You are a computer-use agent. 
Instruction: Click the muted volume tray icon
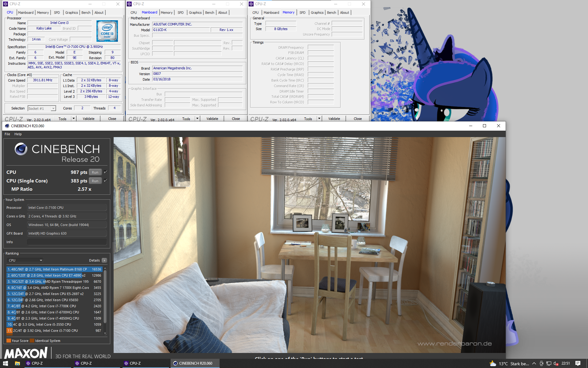point(556,363)
